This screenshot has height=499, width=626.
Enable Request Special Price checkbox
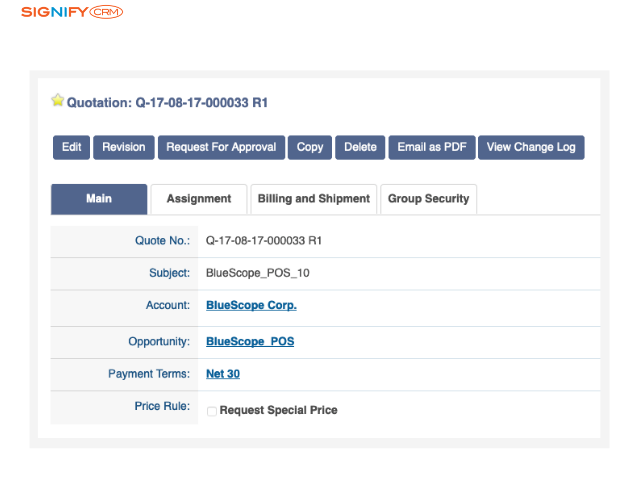pyautogui.click(x=212, y=411)
